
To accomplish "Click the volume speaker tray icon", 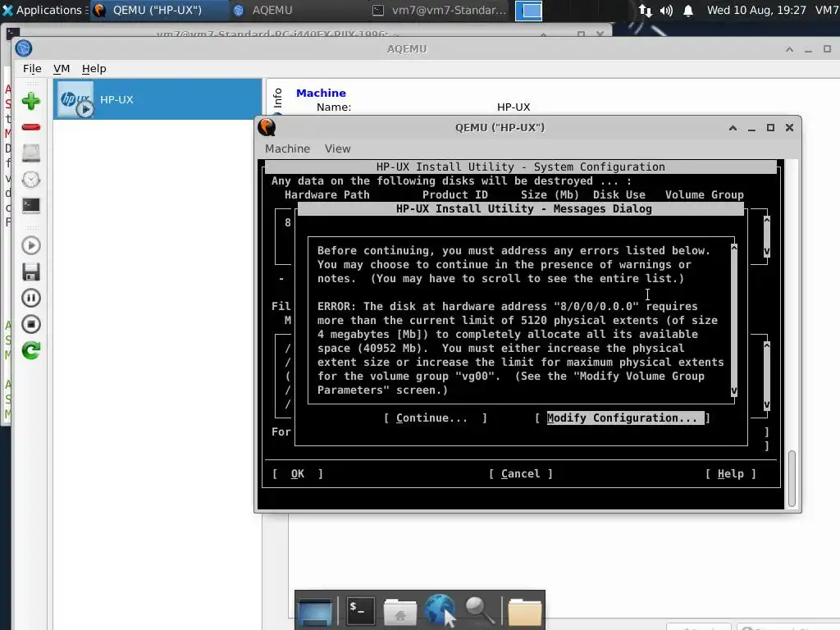I will pyautogui.click(x=666, y=11).
